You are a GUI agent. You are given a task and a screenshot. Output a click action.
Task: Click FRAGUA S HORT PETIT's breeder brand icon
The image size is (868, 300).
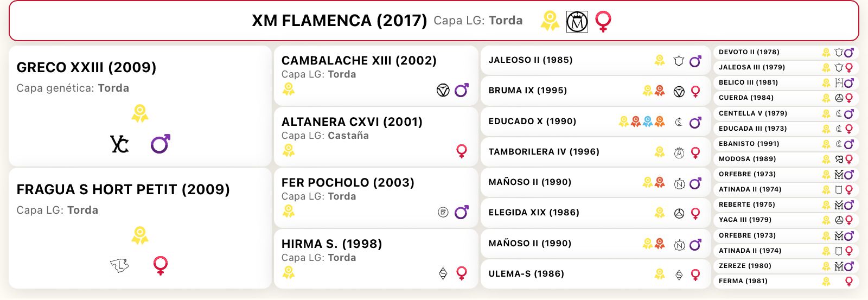coord(119,265)
